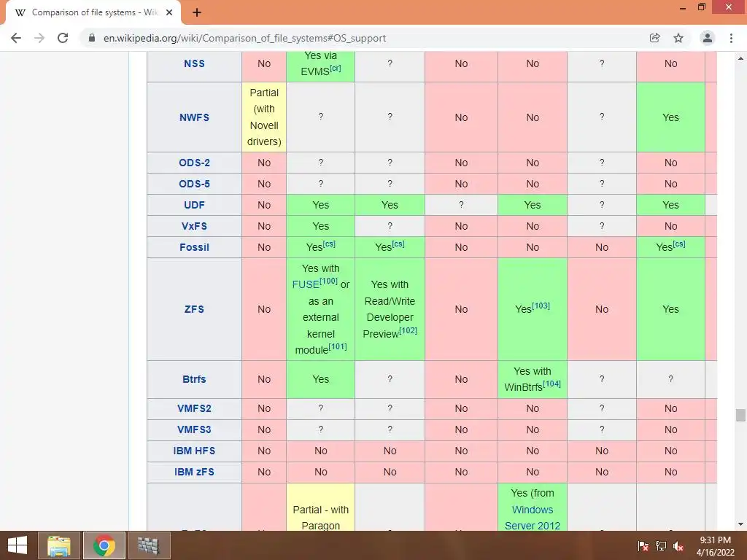Open File Explorer from taskbar
The image size is (747, 560).
[x=58, y=545]
